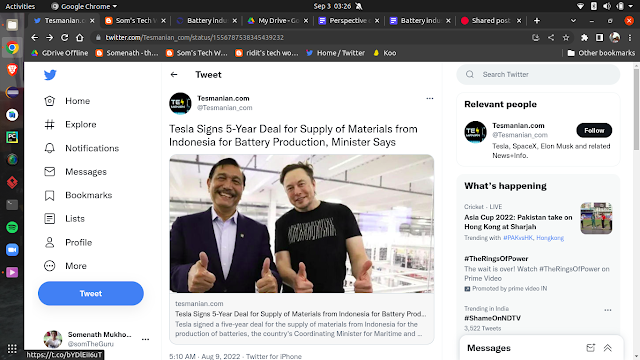Open the Other bookmarks folder
This screenshot has height=360, width=640.
pos(601,53)
